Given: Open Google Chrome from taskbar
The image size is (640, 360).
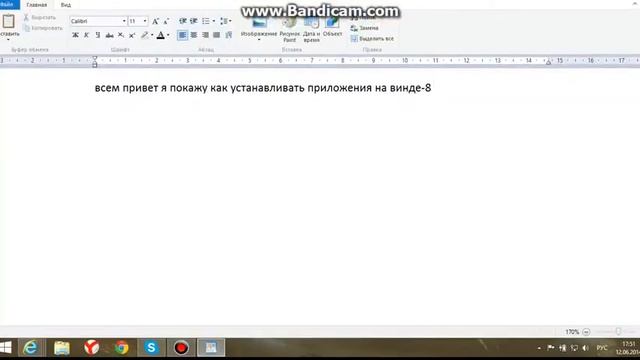Looking at the screenshot, I should tap(121, 348).
